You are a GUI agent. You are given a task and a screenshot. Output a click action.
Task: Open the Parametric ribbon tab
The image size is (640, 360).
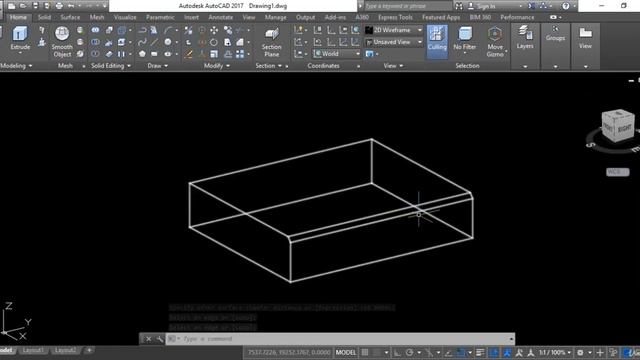pos(160,17)
